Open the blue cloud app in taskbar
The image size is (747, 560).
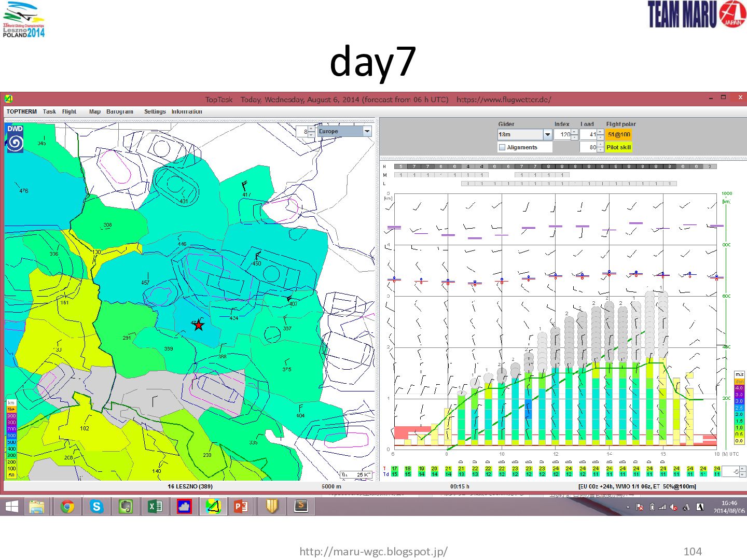point(184,506)
